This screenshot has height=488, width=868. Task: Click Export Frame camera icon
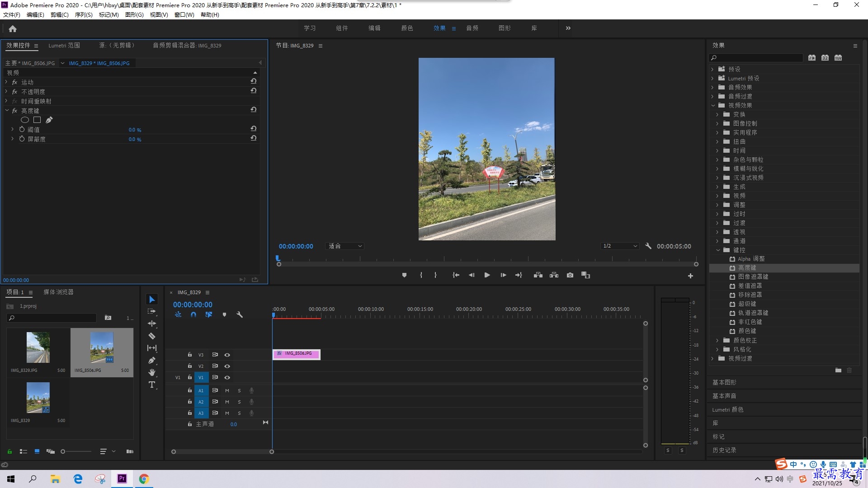(570, 275)
